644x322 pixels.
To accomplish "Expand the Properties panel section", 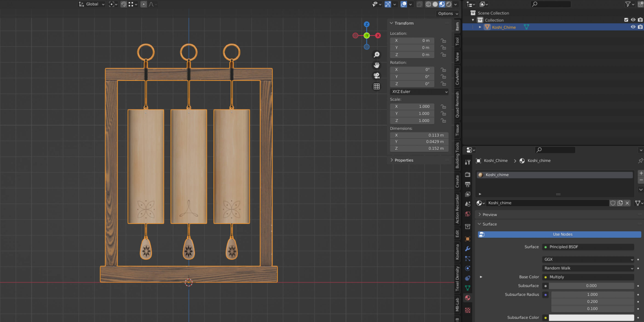I will (x=403, y=160).
